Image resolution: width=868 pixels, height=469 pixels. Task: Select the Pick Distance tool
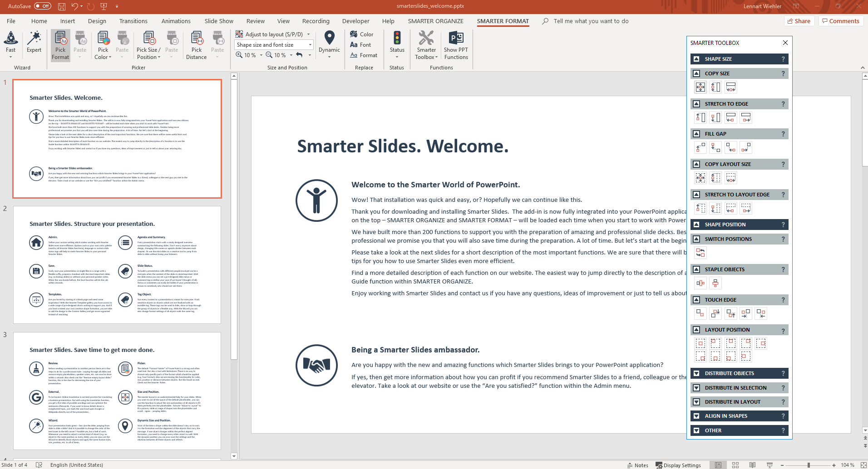point(196,44)
